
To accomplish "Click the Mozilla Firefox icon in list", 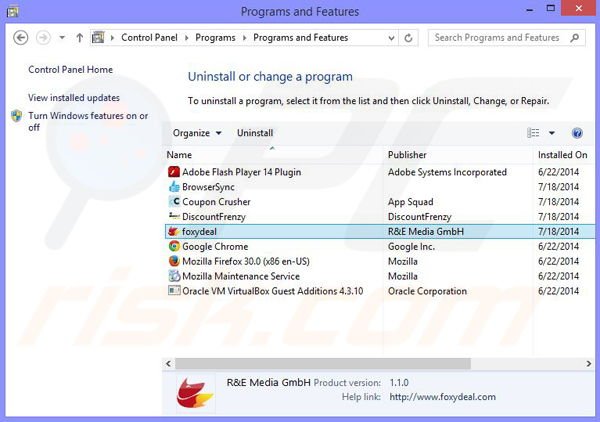I will click(174, 261).
